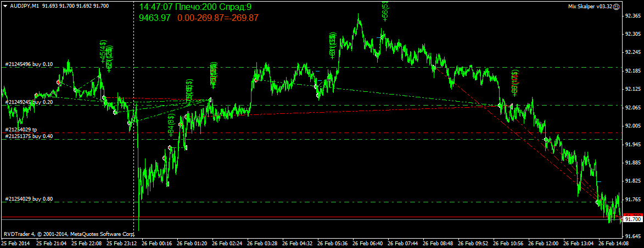The width and height of the screenshot is (644, 248).
Task: Click time axis label 25 Feb 21:04
Action: (52, 244)
